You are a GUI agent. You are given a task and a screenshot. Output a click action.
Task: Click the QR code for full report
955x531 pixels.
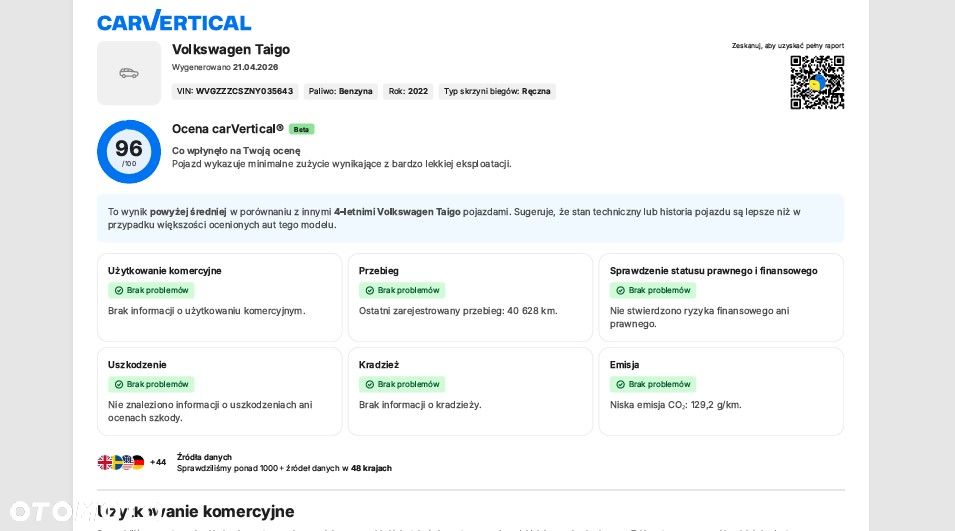(817, 82)
